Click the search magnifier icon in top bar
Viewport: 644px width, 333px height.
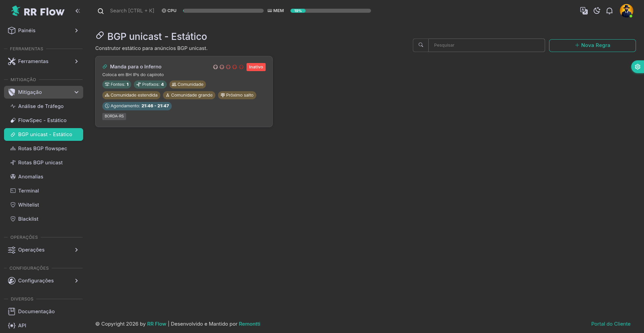(101, 11)
